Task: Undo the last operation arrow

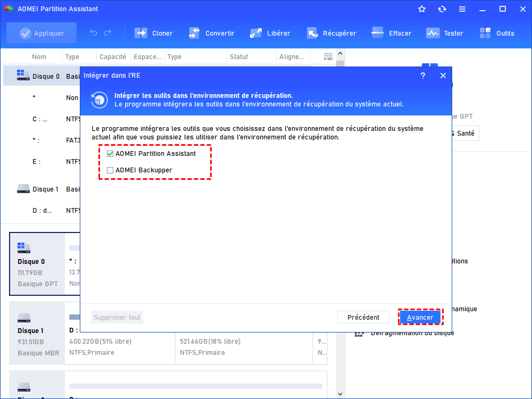Action: click(x=93, y=33)
